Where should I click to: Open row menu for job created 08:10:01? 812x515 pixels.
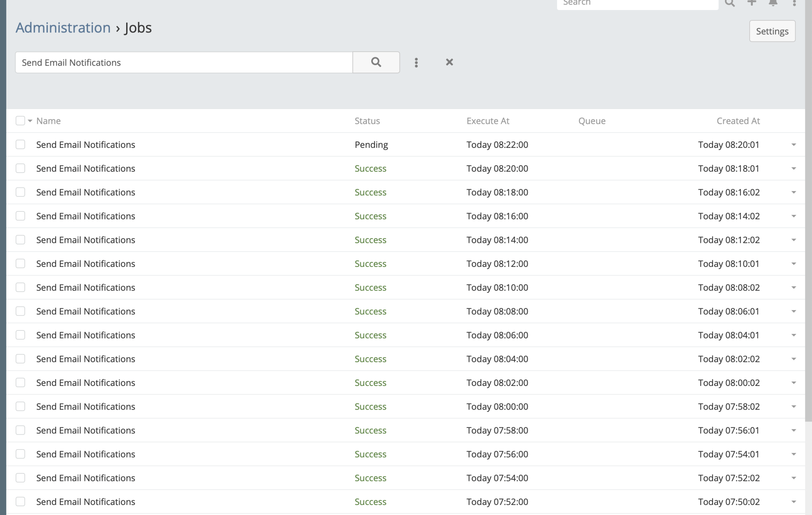(x=794, y=264)
